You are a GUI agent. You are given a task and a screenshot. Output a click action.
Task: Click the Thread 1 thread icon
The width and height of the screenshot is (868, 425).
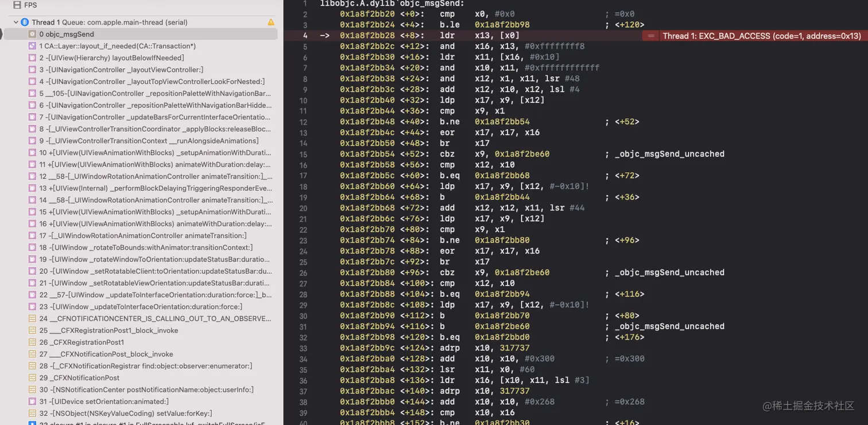click(x=25, y=22)
